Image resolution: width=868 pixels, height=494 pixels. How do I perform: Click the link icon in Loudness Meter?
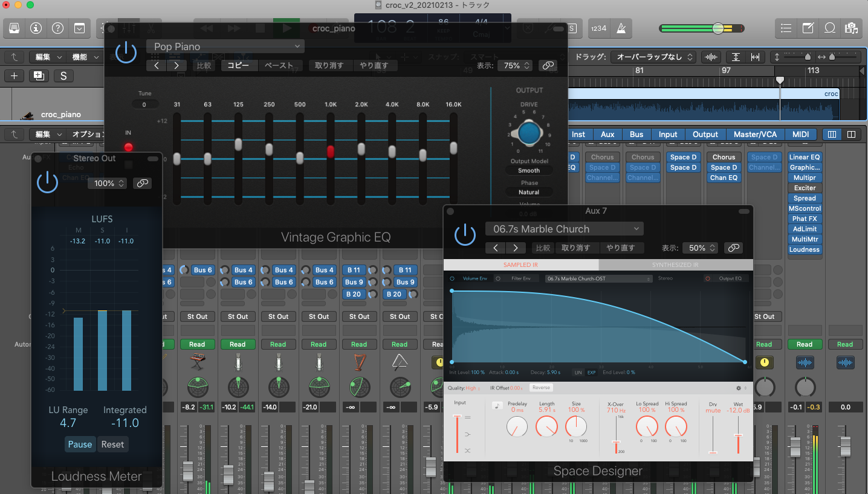(142, 183)
